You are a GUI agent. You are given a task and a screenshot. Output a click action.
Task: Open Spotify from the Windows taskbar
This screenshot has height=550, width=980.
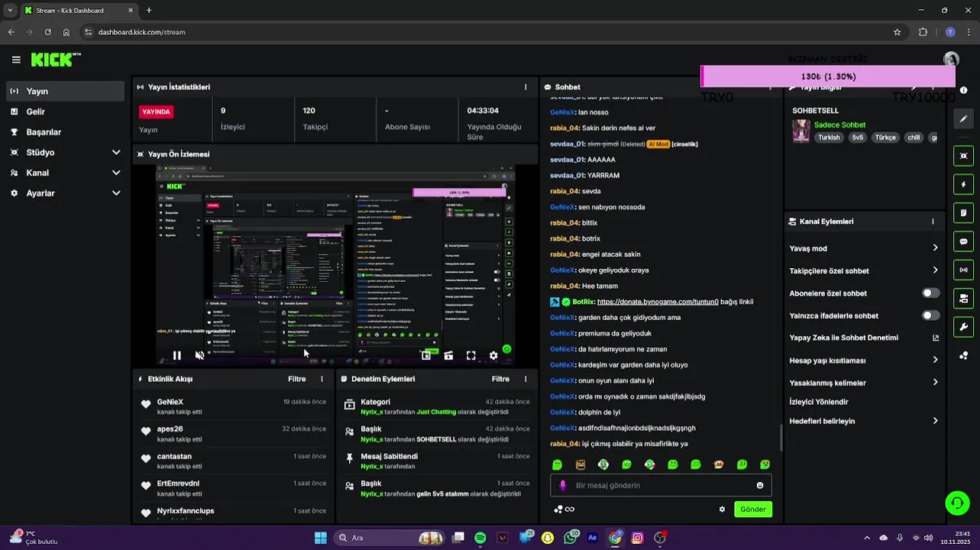pos(480,538)
